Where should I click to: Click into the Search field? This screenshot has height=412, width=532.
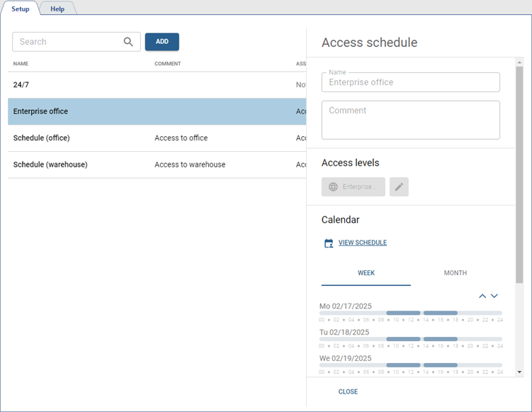(x=67, y=42)
